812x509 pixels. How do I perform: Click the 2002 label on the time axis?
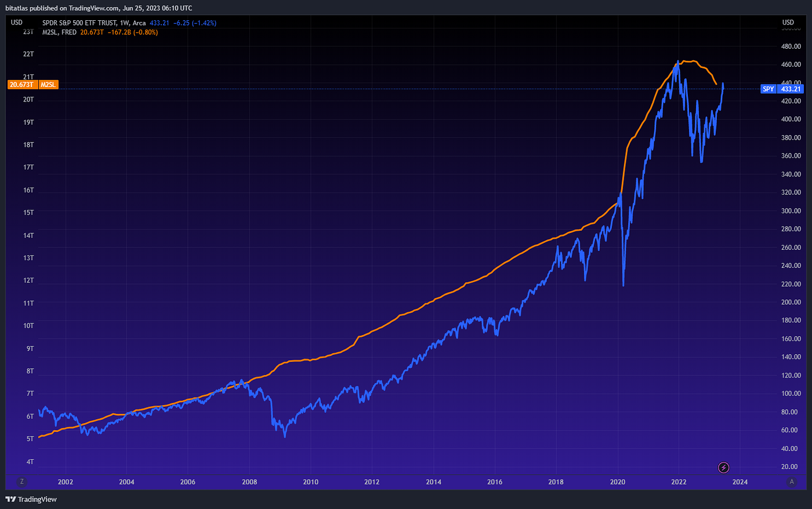pyautogui.click(x=66, y=482)
